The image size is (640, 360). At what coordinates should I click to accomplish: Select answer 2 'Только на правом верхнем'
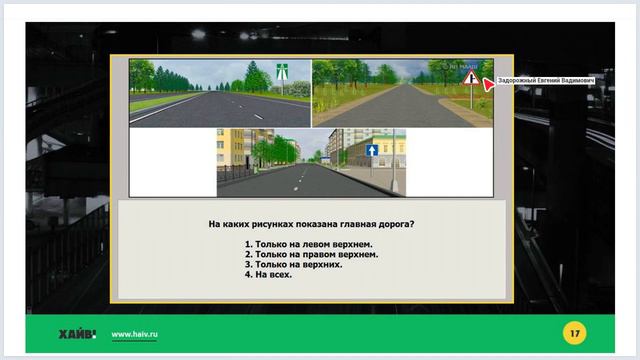click(x=311, y=254)
